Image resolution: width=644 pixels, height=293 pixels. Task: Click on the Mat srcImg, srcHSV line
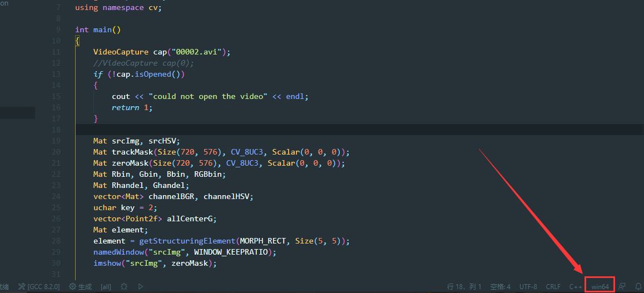pos(137,141)
